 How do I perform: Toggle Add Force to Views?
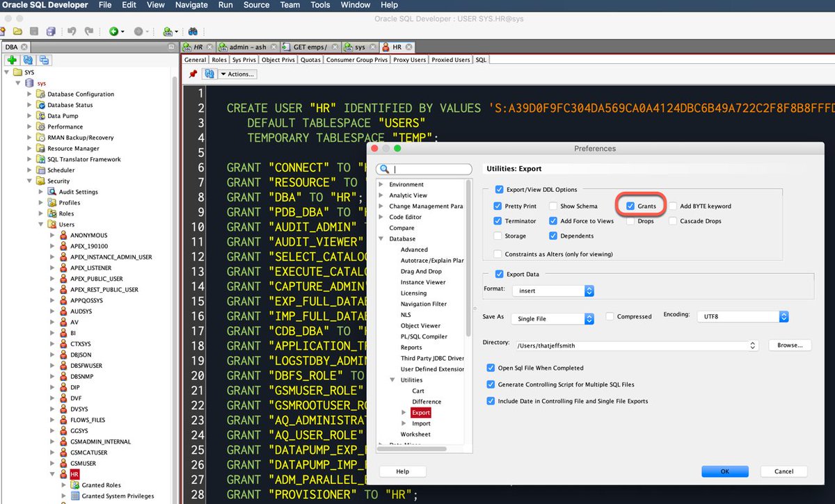tap(553, 221)
